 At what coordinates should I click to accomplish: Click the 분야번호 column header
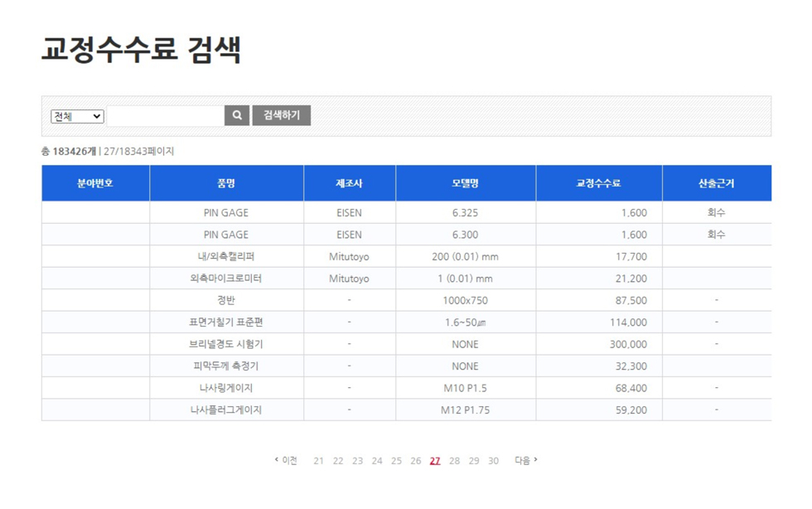click(x=95, y=183)
